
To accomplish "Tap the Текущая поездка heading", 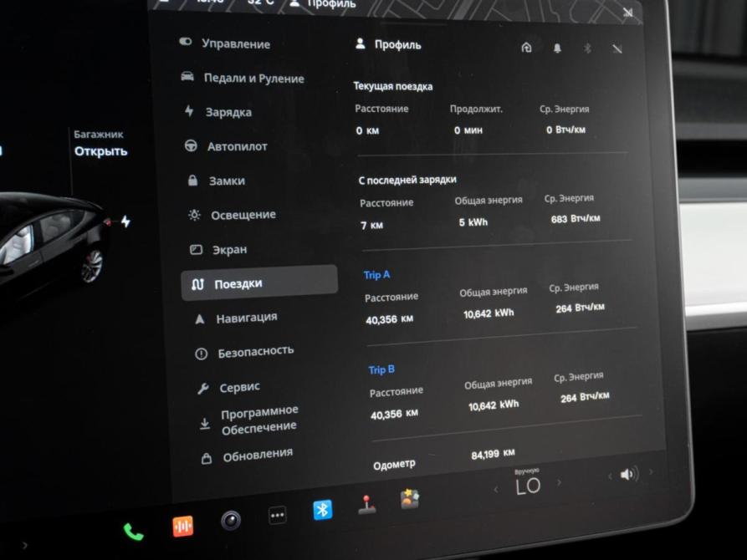I will pyautogui.click(x=393, y=86).
